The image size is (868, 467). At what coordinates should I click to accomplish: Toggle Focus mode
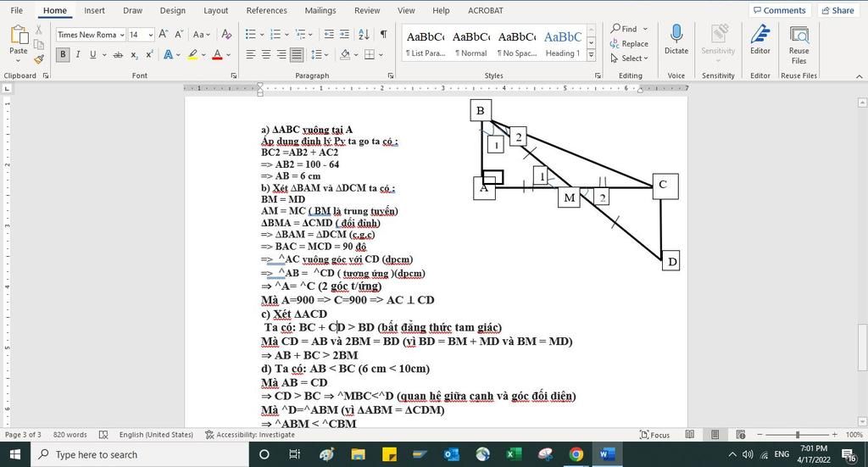pos(654,435)
